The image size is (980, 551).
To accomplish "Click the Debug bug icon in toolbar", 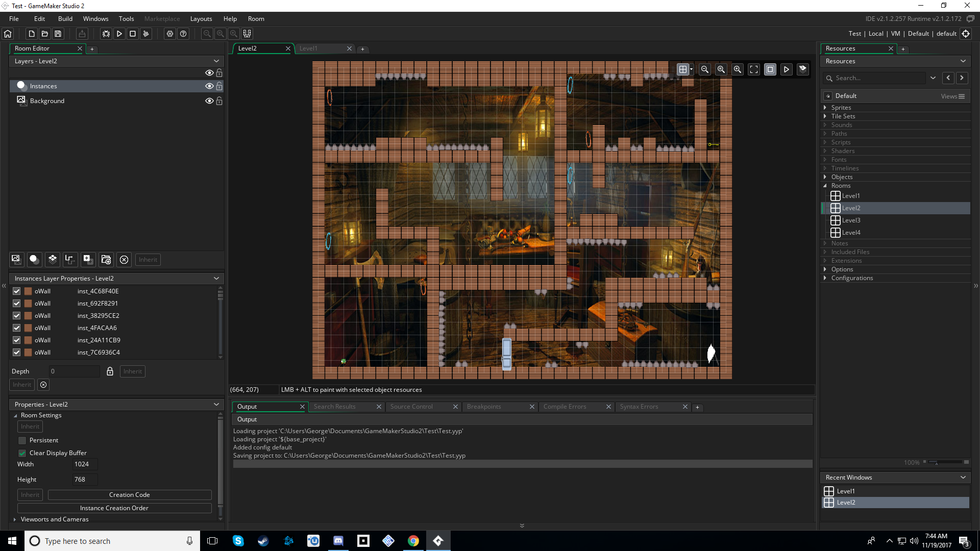I will coord(106,34).
